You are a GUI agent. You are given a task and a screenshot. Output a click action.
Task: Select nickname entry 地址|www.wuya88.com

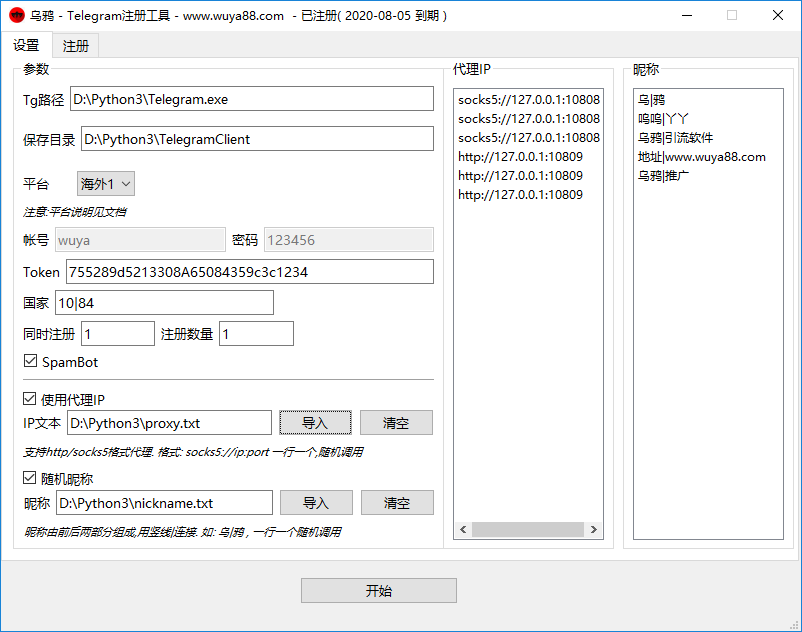(702, 156)
